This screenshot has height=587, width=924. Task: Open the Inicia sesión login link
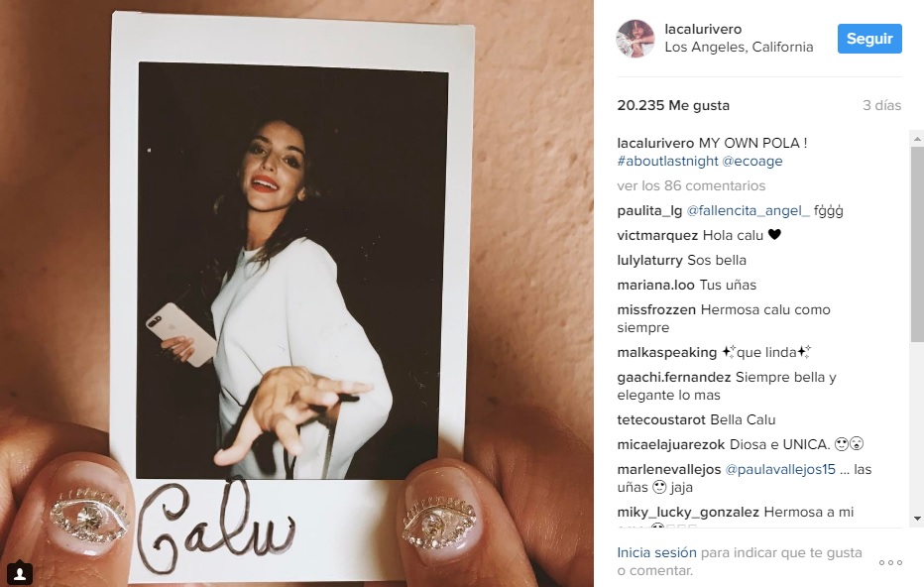point(656,553)
